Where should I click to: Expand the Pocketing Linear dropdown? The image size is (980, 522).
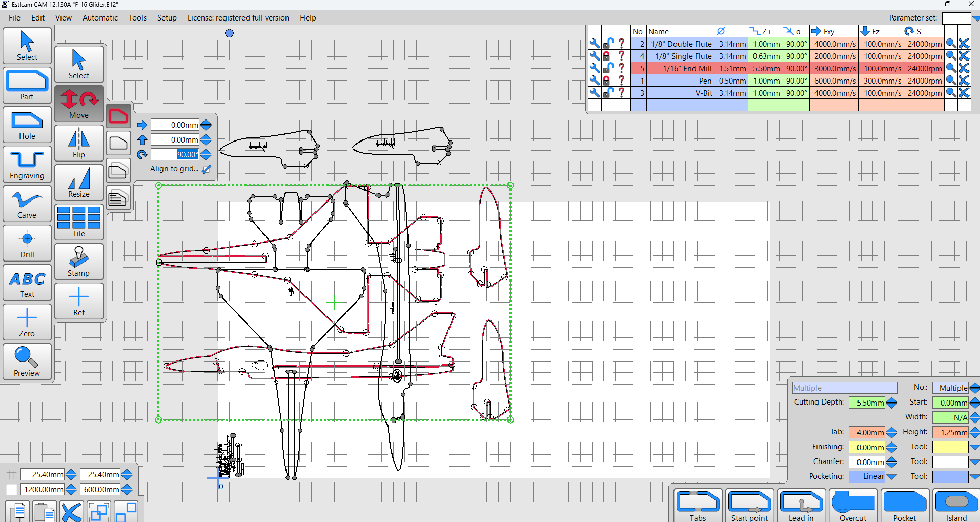coord(892,477)
